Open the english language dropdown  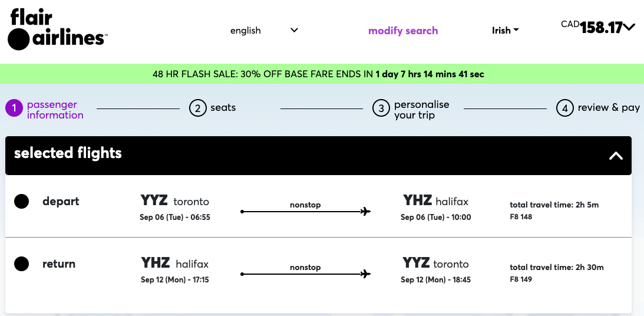[x=264, y=31]
